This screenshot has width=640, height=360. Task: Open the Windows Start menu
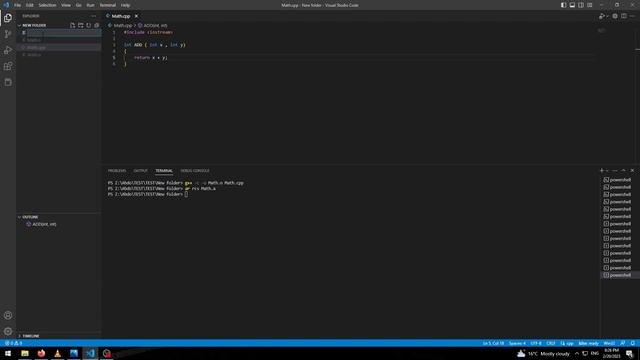[x=8, y=353]
